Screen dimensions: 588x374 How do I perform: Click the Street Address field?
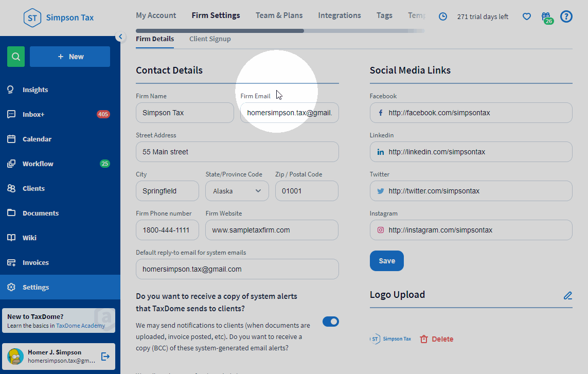coord(237,152)
